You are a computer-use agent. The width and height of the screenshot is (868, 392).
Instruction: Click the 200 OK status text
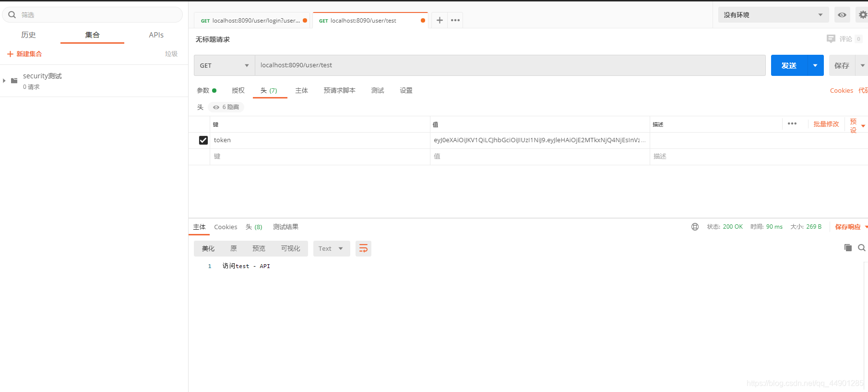click(x=733, y=227)
